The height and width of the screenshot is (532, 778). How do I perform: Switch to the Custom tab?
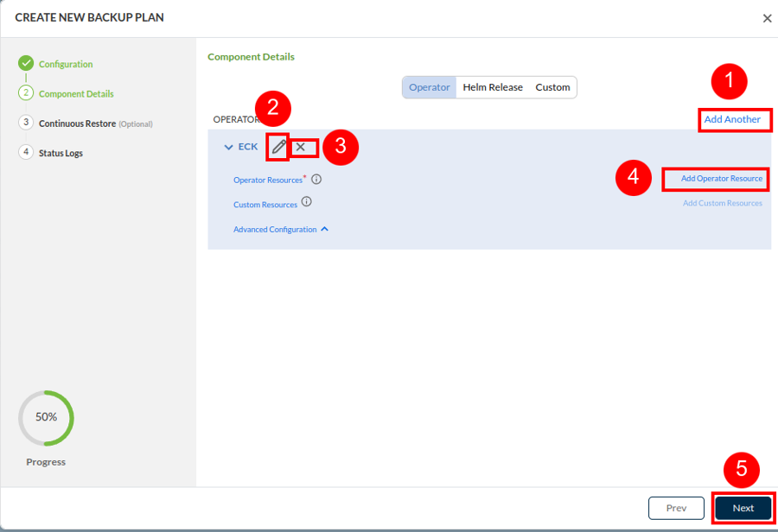point(552,87)
